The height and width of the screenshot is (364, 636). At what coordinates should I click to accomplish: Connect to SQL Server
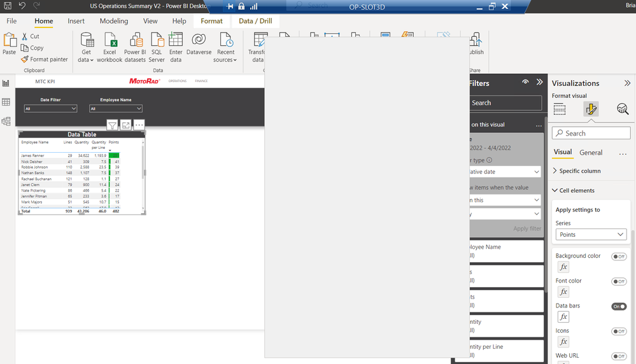[x=157, y=48]
